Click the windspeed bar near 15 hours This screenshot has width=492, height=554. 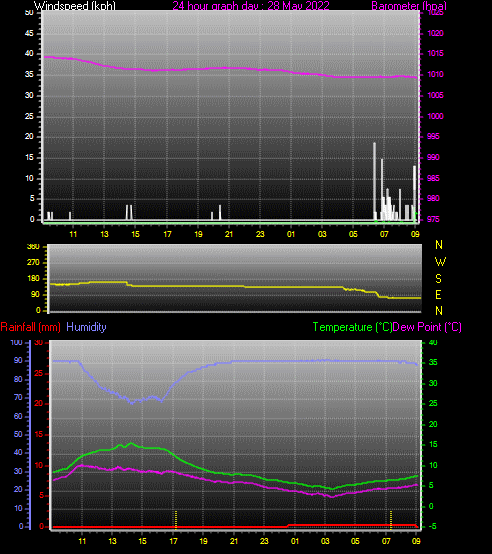point(129,212)
